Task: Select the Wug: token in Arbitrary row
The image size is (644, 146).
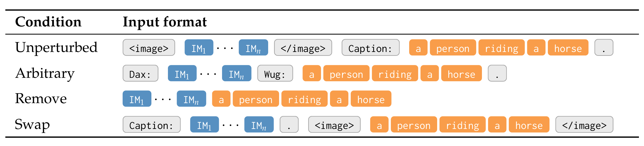Action: point(275,73)
